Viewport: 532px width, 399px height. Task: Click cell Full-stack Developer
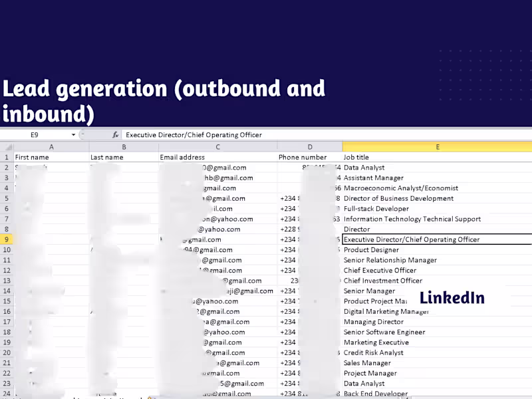pos(438,209)
